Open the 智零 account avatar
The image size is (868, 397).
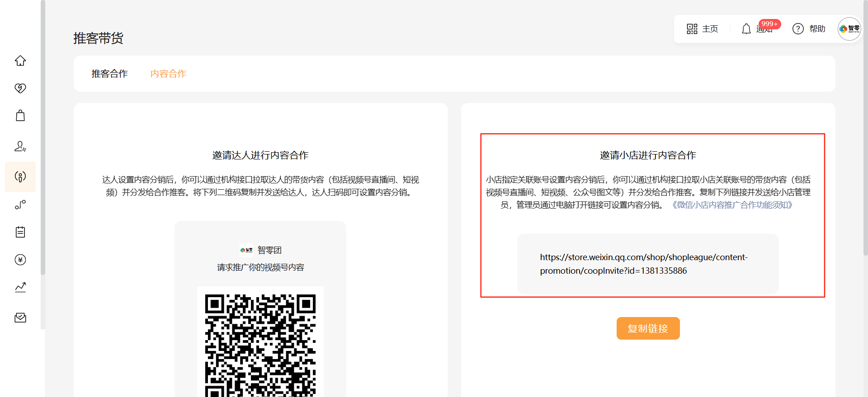(x=849, y=29)
